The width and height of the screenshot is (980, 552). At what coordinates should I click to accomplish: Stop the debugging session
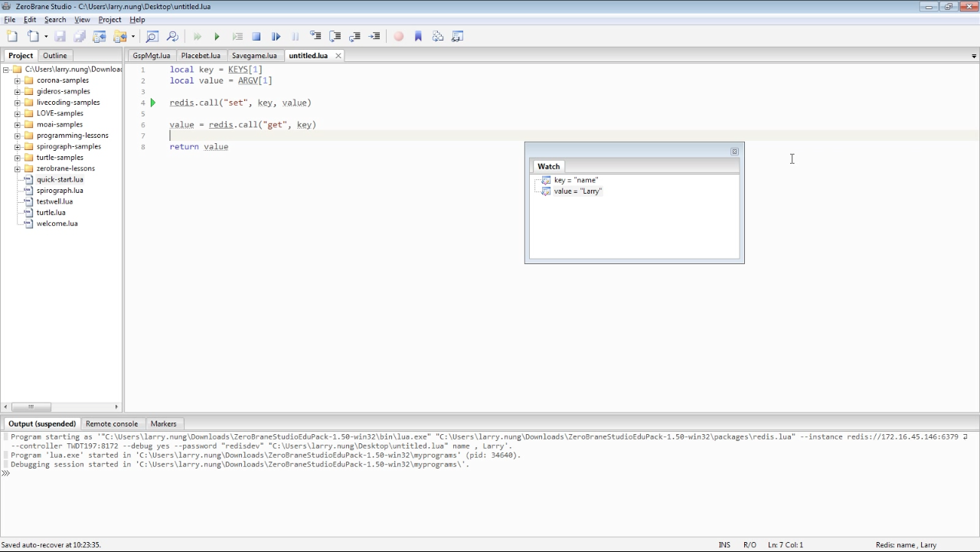tap(256, 36)
